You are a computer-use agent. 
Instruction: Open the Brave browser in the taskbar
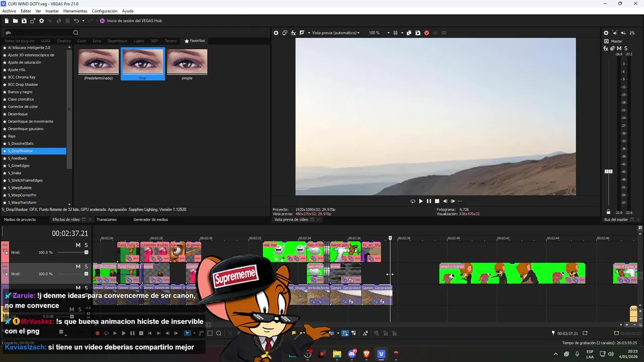point(366,354)
